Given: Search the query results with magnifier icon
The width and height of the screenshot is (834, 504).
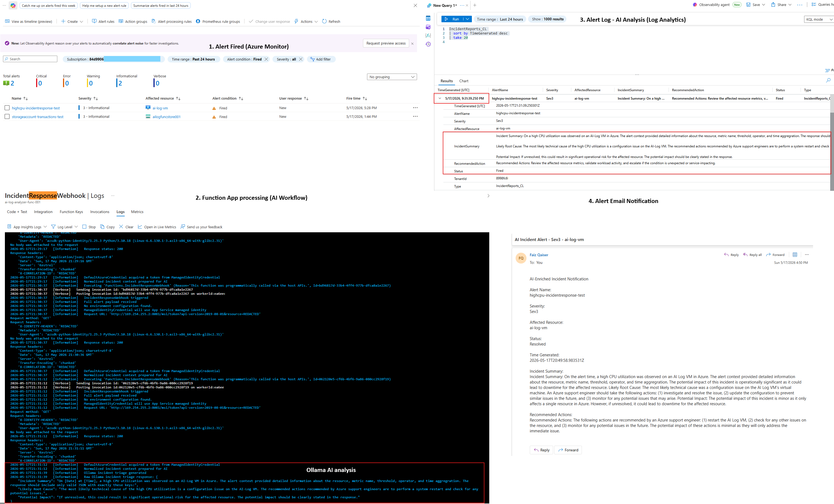Looking at the screenshot, I should tap(828, 80).
